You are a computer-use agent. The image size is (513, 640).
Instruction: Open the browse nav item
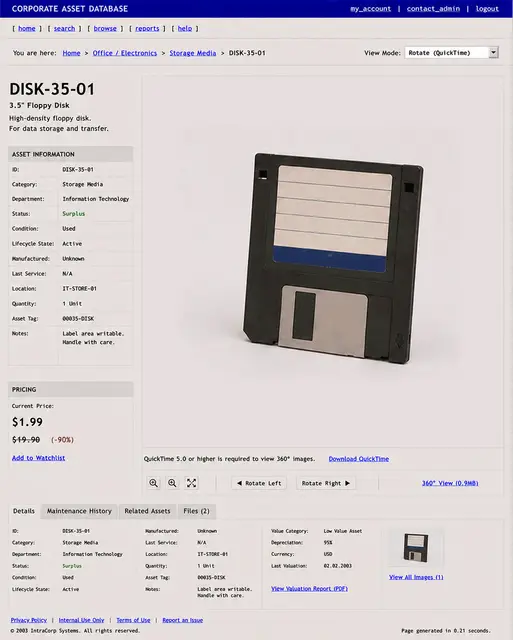[105, 28]
